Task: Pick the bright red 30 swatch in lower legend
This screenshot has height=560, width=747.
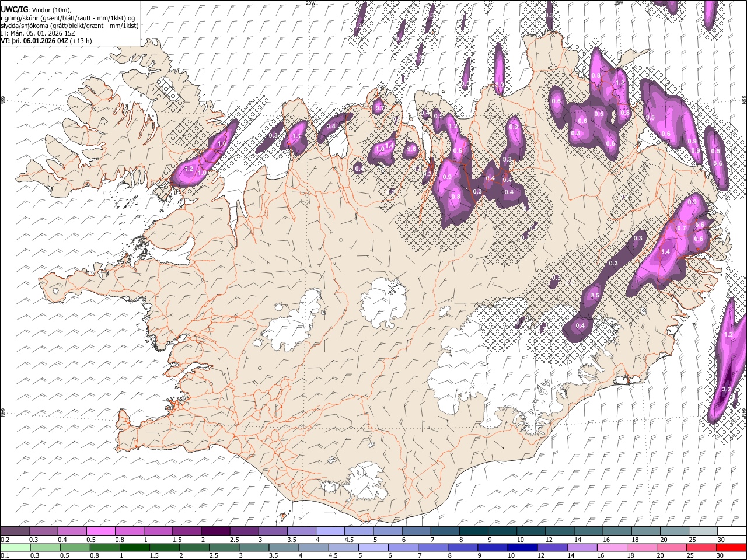Action: pos(731,547)
